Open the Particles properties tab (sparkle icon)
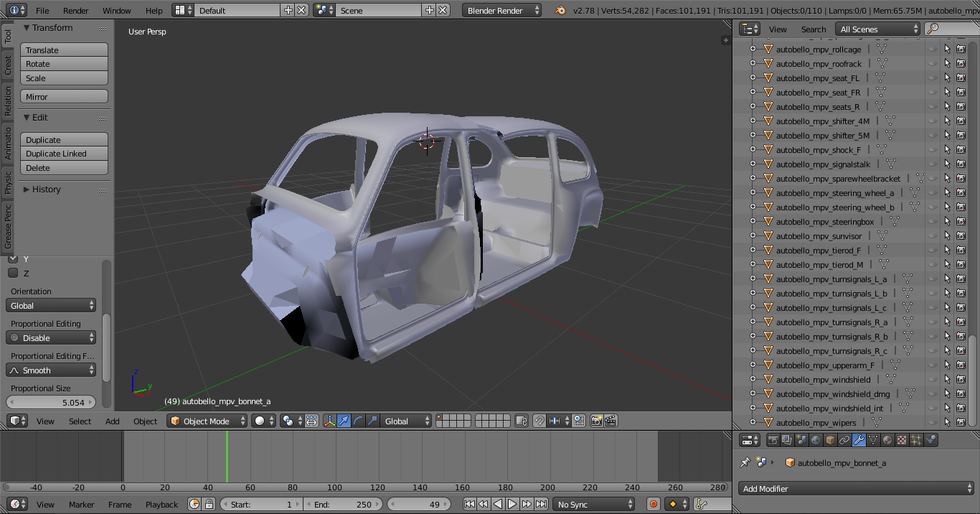Viewport: 980px width, 514px height. (x=916, y=440)
